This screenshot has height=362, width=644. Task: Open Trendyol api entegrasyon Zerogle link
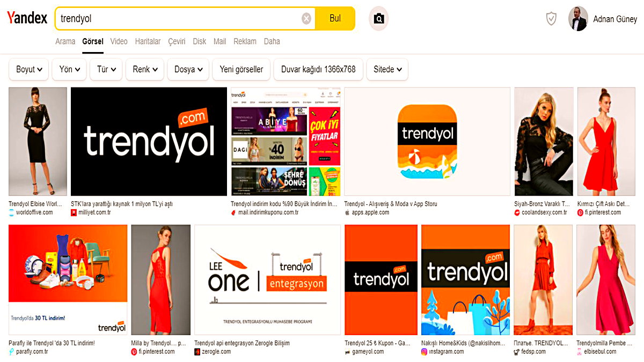coord(242,343)
